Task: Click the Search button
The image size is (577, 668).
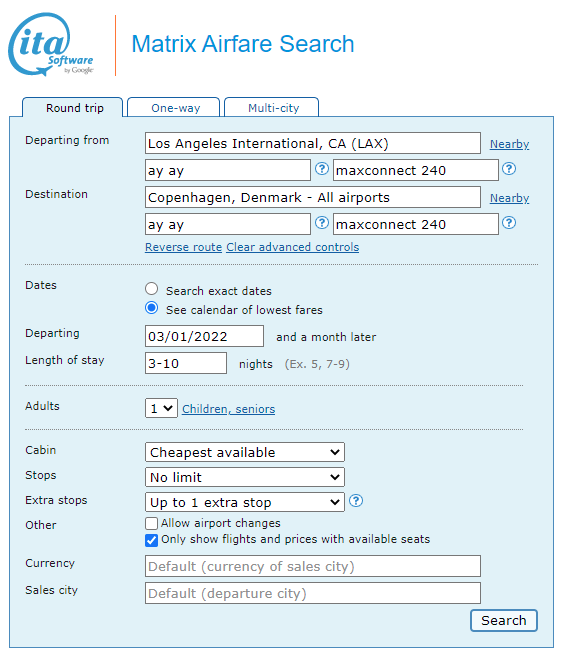Action: click(504, 620)
